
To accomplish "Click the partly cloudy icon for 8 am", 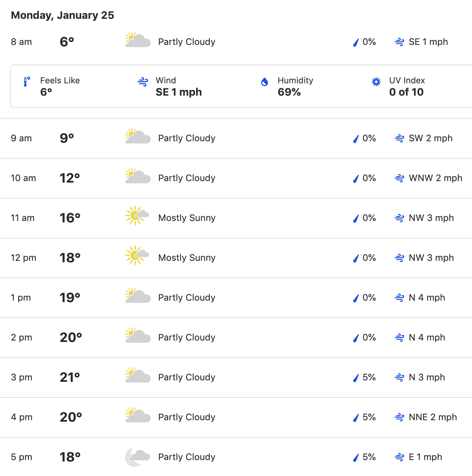I will (x=138, y=40).
